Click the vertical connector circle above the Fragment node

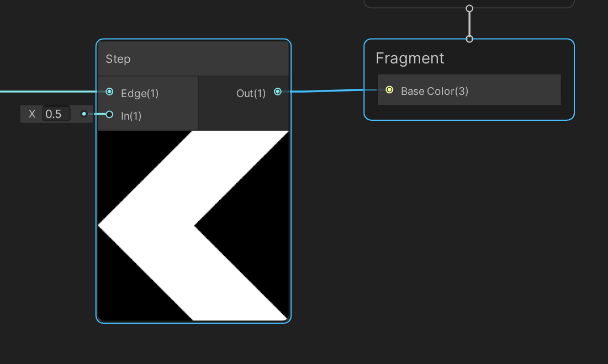[469, 39]
